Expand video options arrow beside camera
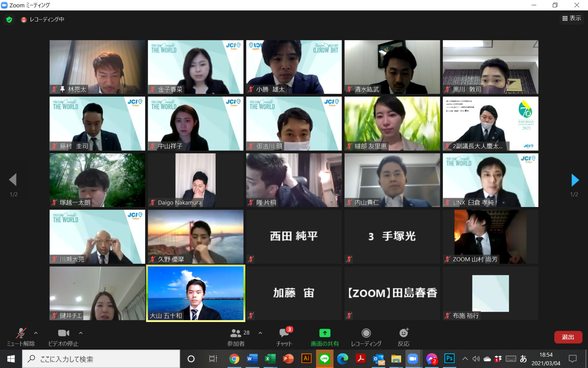The height and width of the screenshot is (368, 588). (x=81, y=333)
